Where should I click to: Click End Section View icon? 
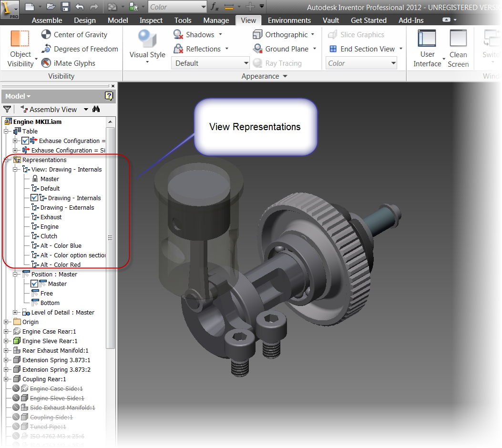click(333, 49)
